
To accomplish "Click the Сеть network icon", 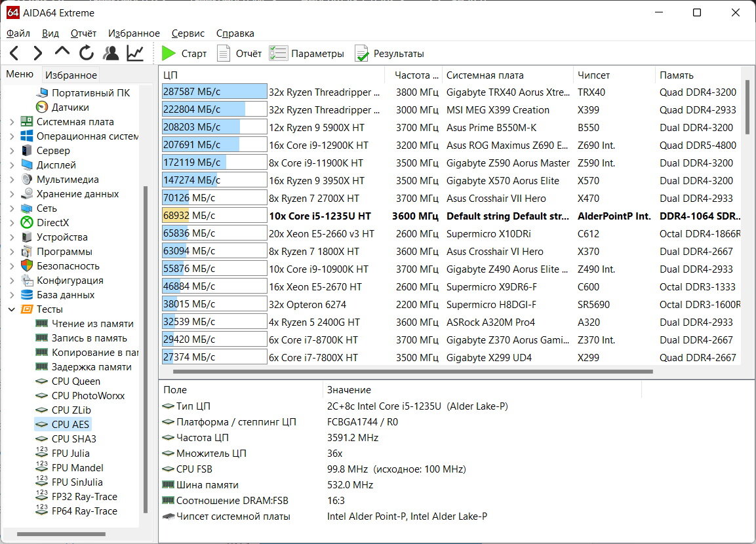I will [27, 208].
